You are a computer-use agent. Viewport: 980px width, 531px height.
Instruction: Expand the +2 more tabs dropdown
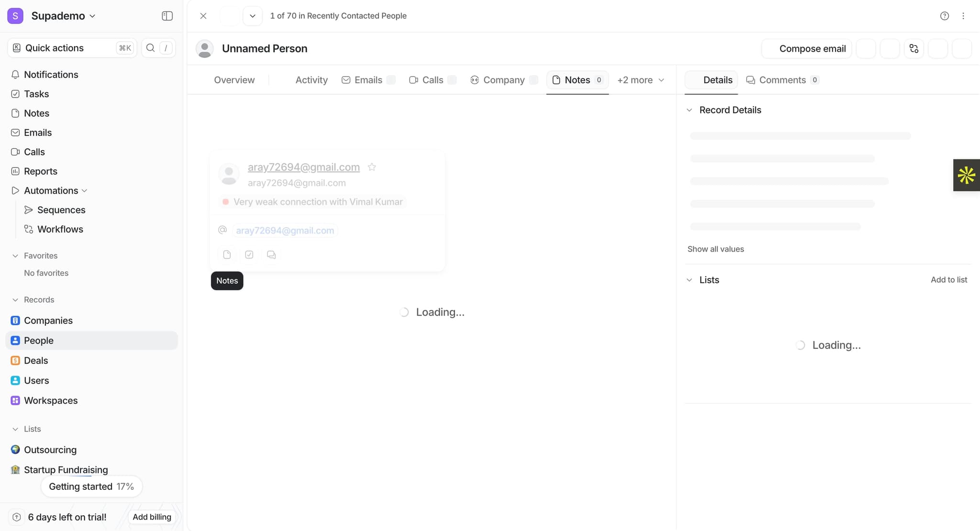[x=640, y=80]
